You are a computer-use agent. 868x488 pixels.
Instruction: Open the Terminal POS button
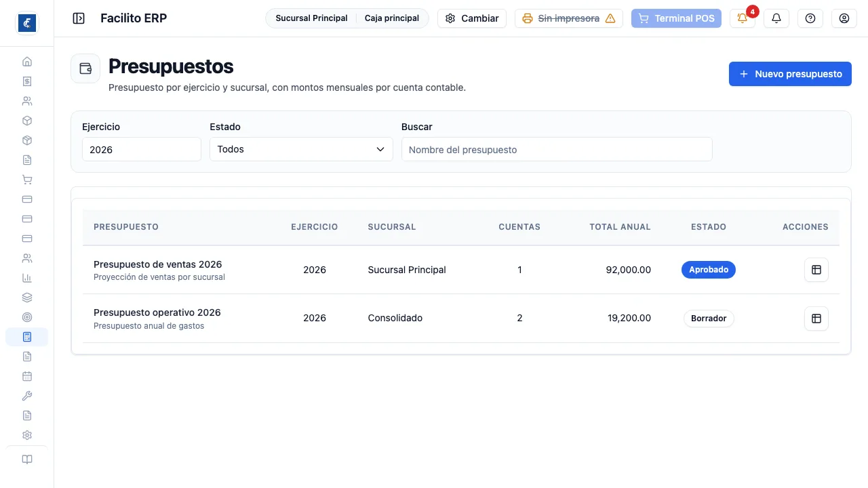tap(676, 18)
